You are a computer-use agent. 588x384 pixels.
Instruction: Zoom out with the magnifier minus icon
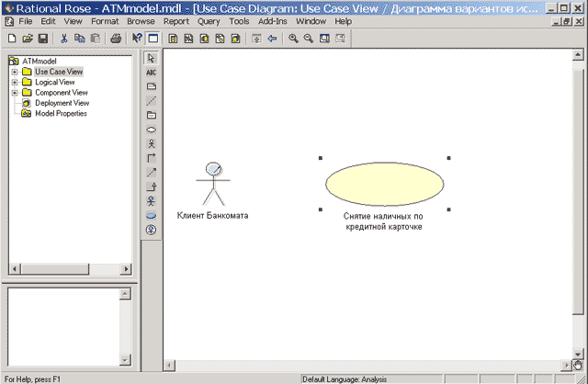309,39
